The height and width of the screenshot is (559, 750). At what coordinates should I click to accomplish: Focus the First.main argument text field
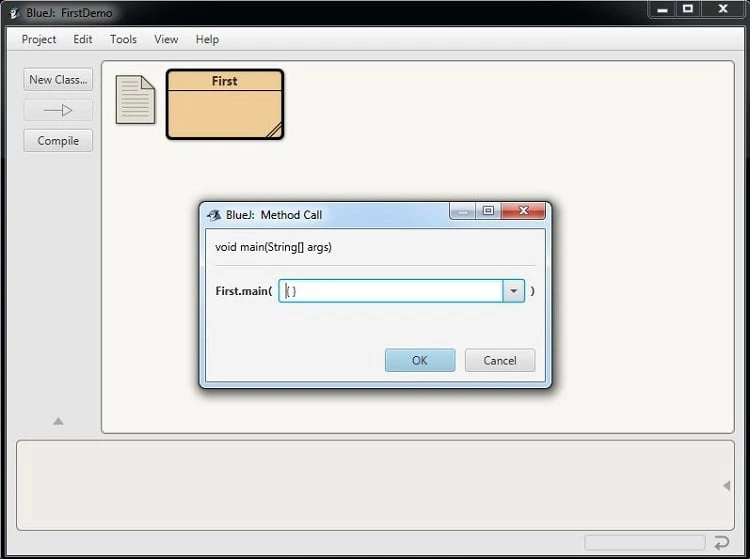(x=390, y=291)
